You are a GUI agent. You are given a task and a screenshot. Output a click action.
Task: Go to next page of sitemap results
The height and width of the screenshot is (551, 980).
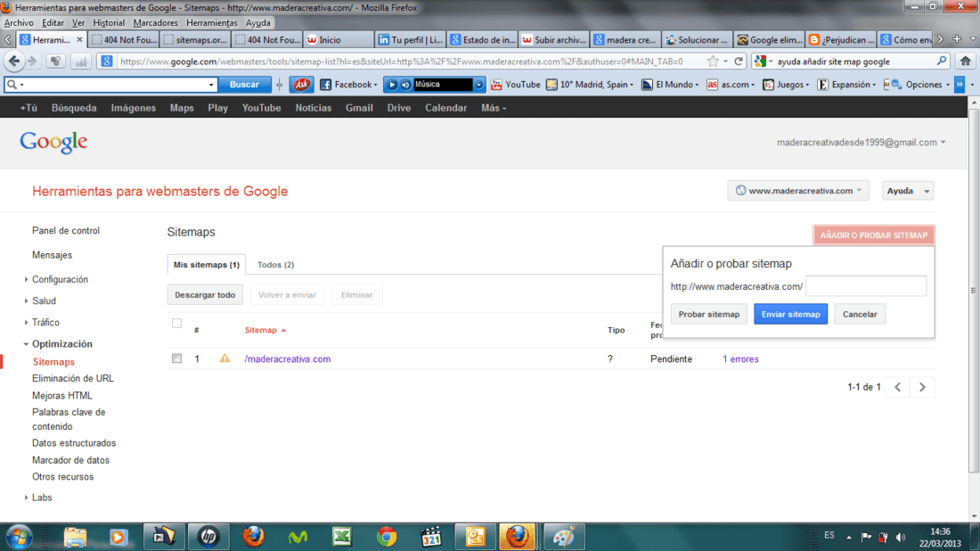922,387
